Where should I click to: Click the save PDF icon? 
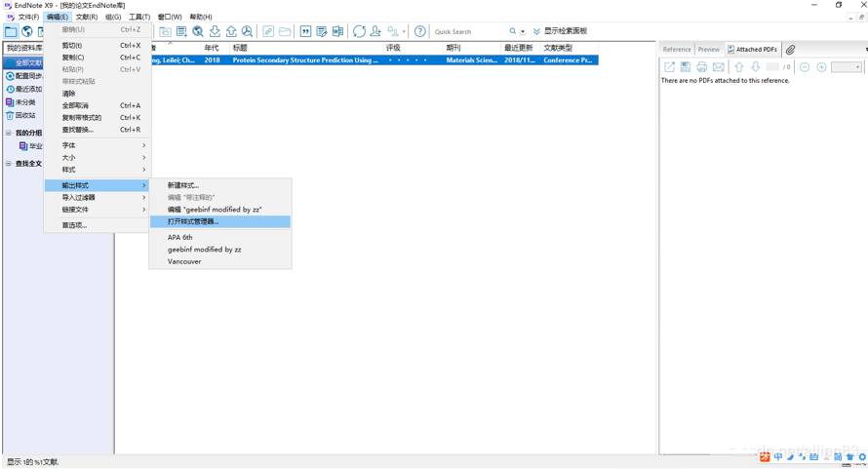[686, 67]
